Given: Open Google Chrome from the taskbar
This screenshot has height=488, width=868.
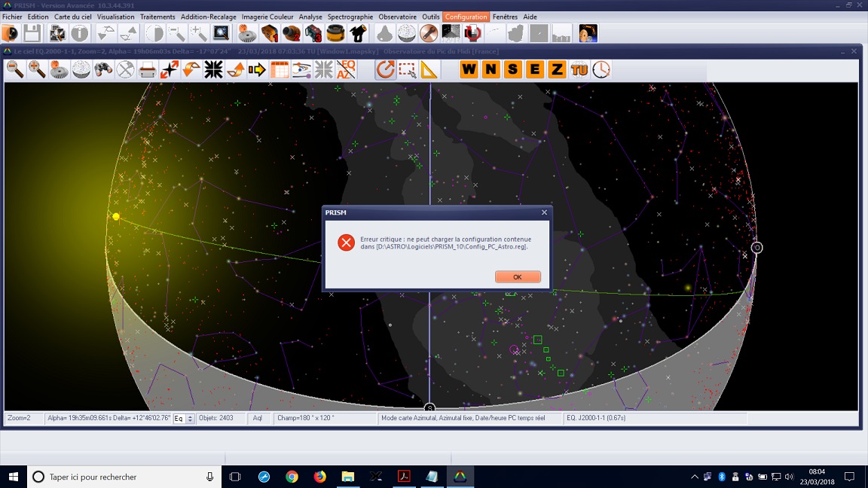Looking at the screenshot, I should (292, 477).
